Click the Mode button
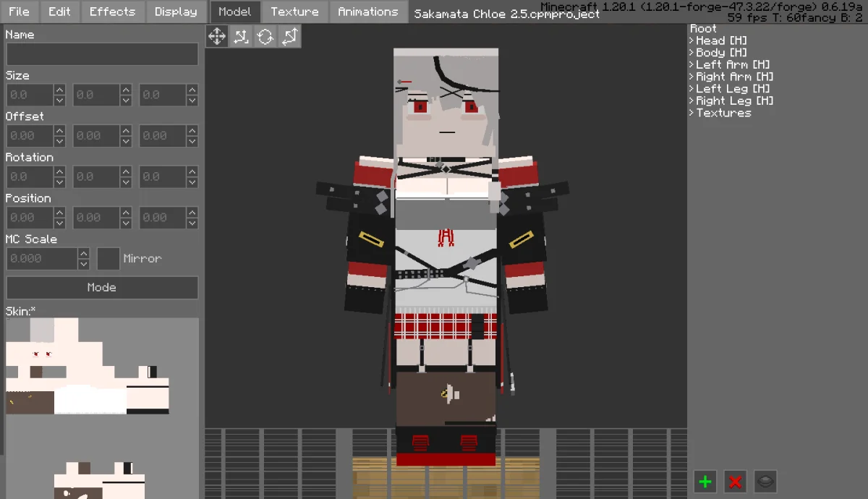The image size is (868, 499). pos(102,287)
